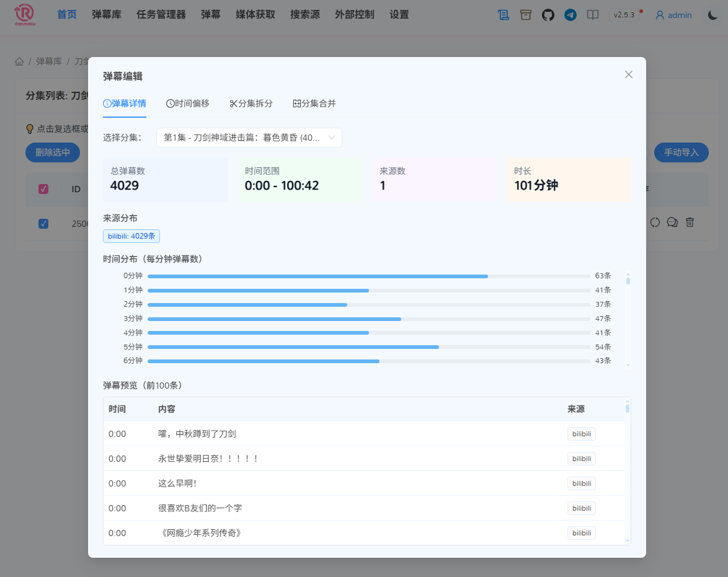Click the 手动导入 button
The image size is (728, 577).
click(681, 152)
